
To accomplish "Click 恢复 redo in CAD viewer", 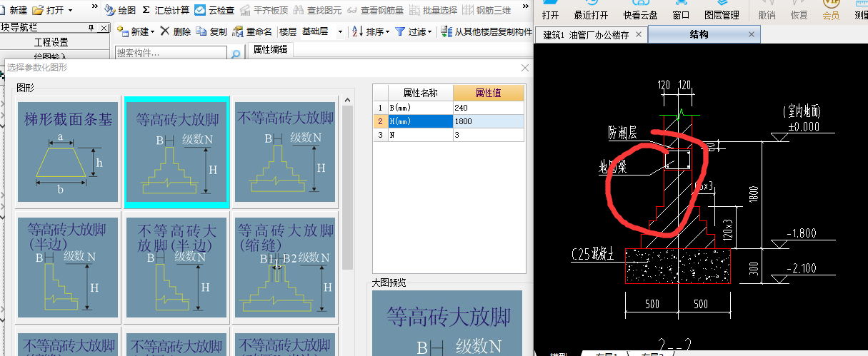I will 799,10.
